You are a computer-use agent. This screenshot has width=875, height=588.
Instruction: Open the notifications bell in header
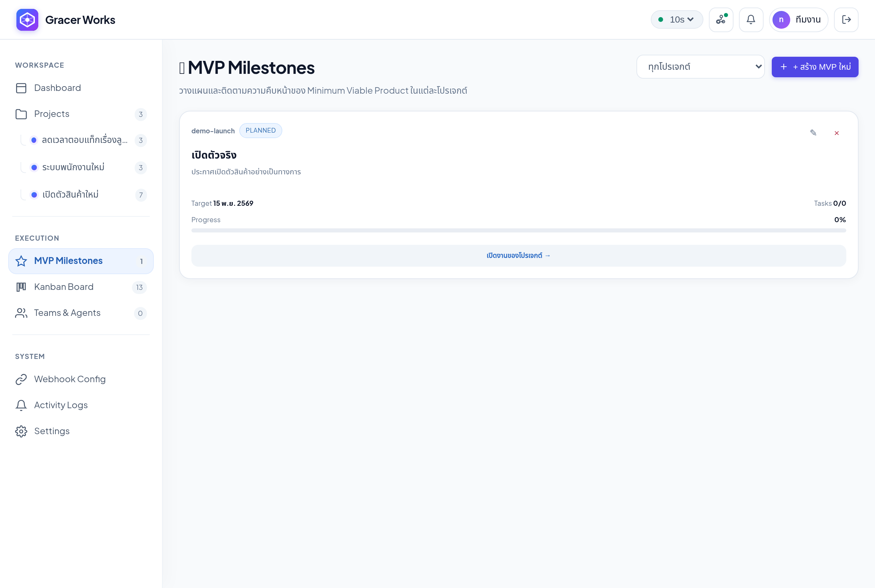[x=751, y=19]
